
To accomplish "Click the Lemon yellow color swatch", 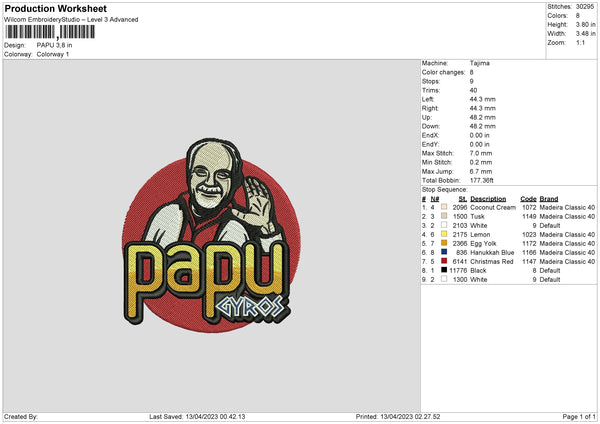I will click(444, 234).
